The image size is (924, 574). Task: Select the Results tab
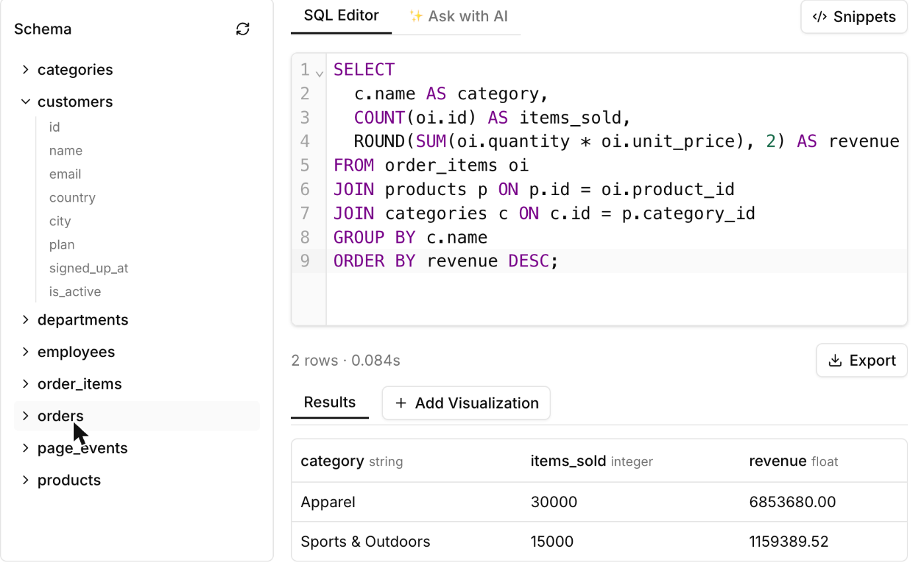pos(330,402)
